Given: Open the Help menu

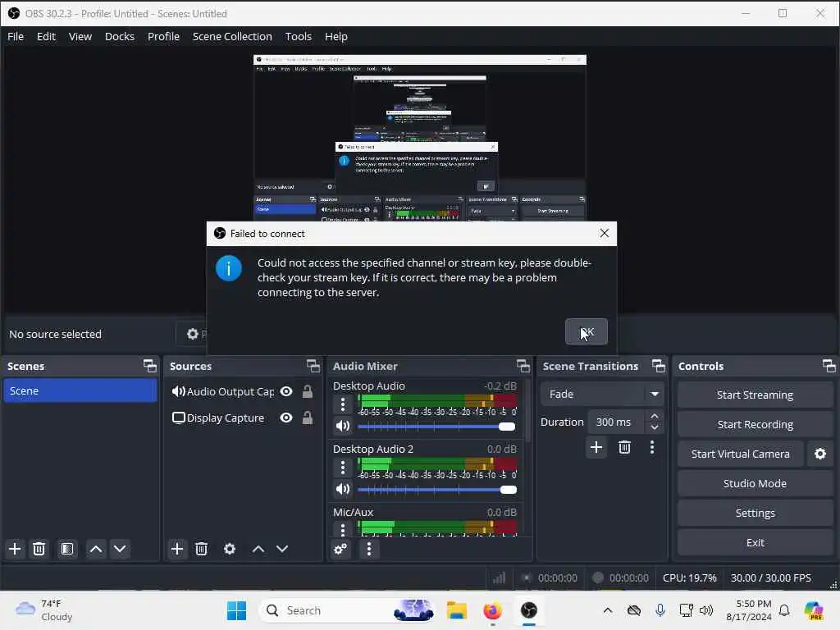Looking at the screenshot, I should pos(336,36).
